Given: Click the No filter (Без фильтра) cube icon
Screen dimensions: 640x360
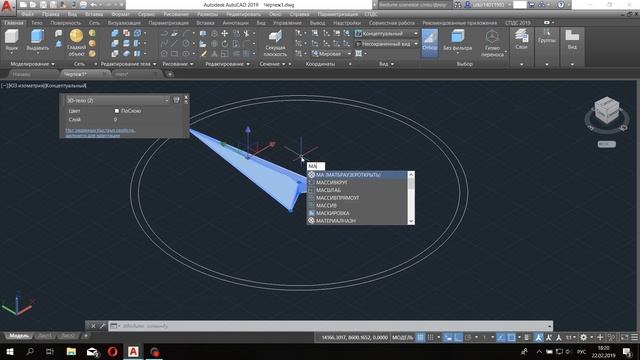Looking at the screenshot, I should click(457, 37).
